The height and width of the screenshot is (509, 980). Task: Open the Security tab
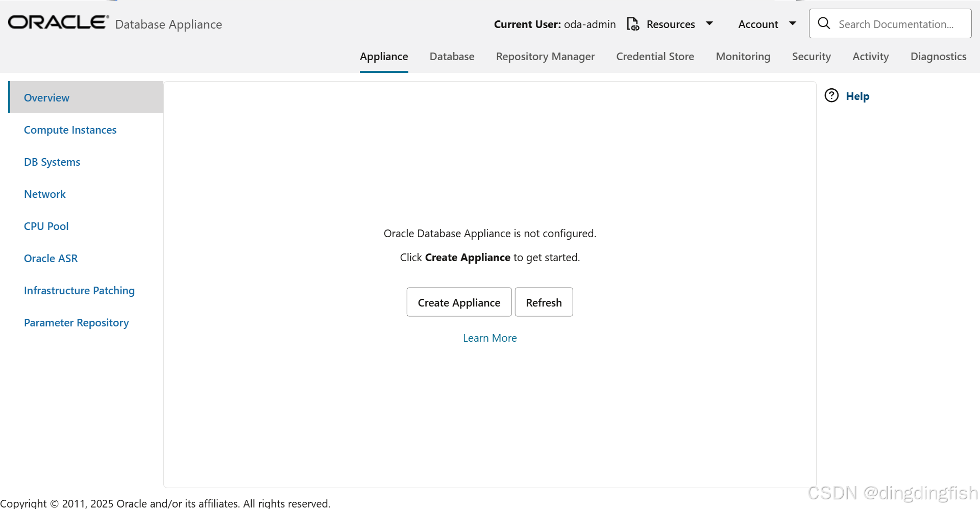point(811,57)
